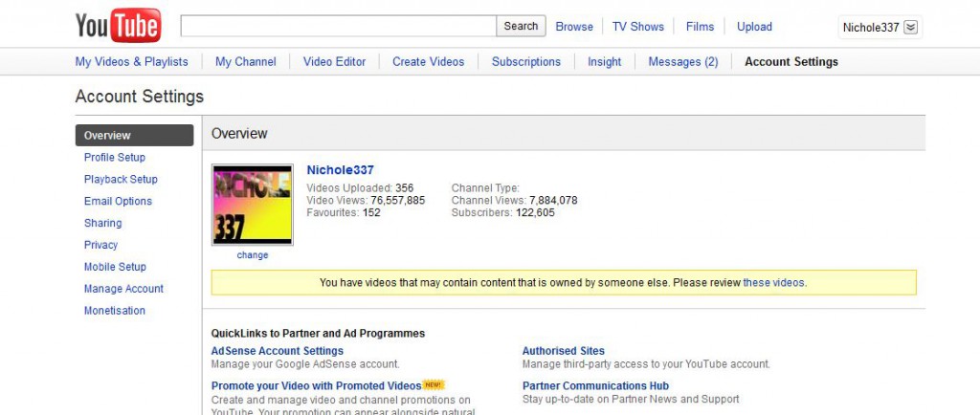Screen dimensions: 980x415
Task: Open the Upload link in header
Action: [x=754, y=27]
